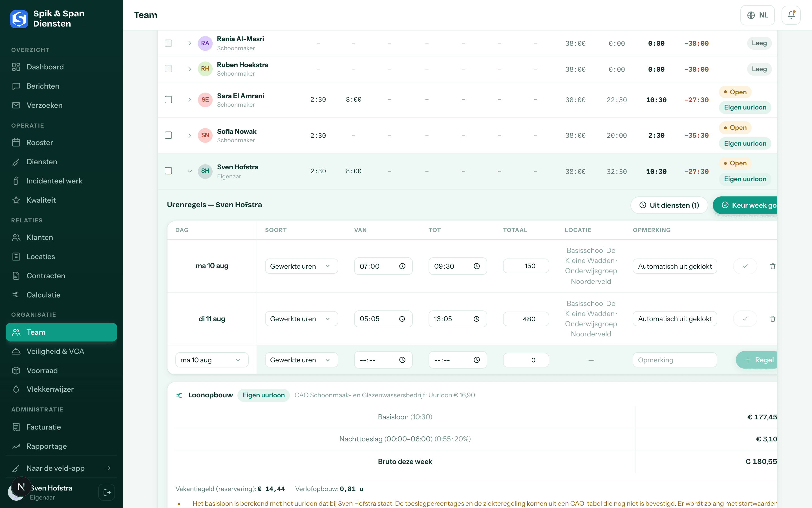This screenshot has height=508, width=812.
Task: Confirm the di 11 aug row checkmark
Action: tap(745, 319)
